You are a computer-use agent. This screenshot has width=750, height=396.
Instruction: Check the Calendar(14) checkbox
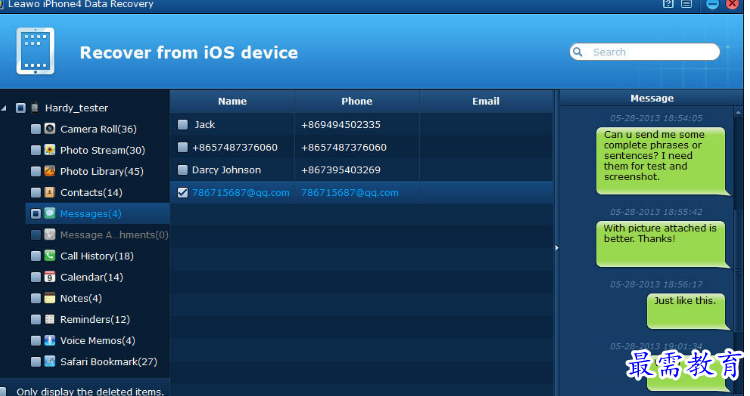(x=36, y=277)
